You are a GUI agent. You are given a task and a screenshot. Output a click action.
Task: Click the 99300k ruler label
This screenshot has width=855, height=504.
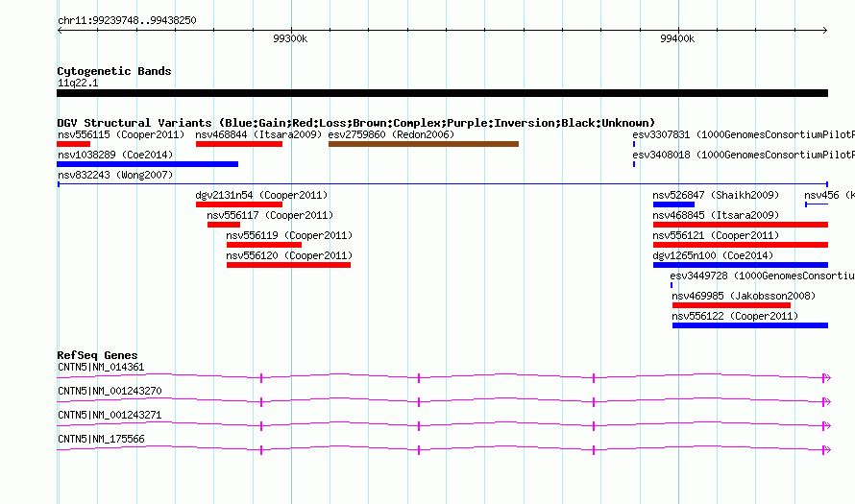pyautogui.click(x=290, y=38)
